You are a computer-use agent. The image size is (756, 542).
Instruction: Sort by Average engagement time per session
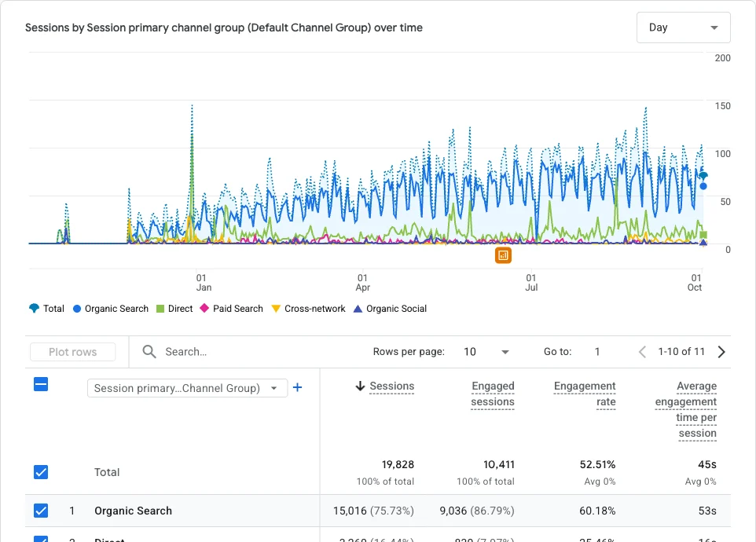[685, 409]
